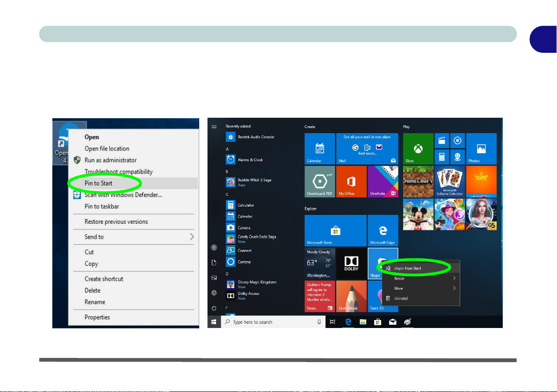Launch Alarms & Clock app
The image size is (557, 392).
(245, 160)
